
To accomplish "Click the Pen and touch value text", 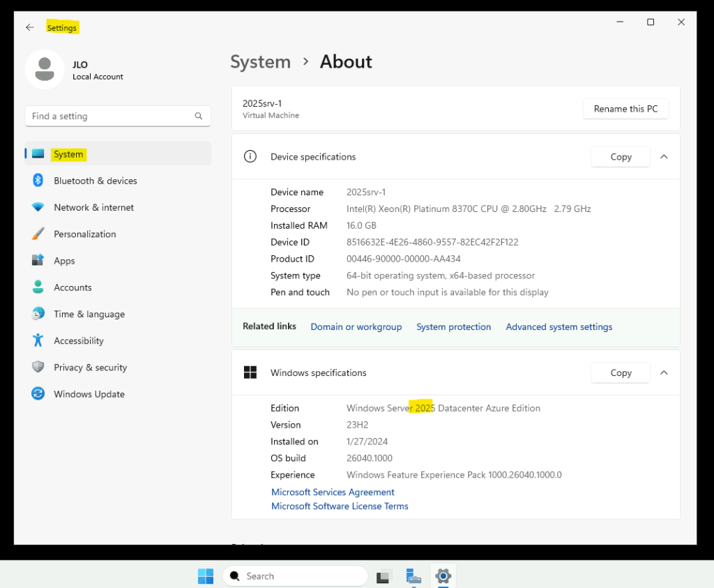I will pyautogui.click(x=447, y=292).
